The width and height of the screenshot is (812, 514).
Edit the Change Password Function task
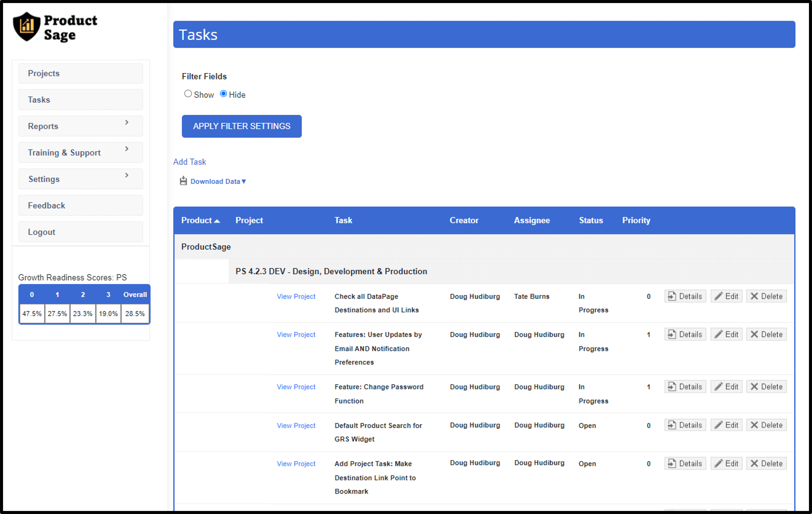coord(727,387)
